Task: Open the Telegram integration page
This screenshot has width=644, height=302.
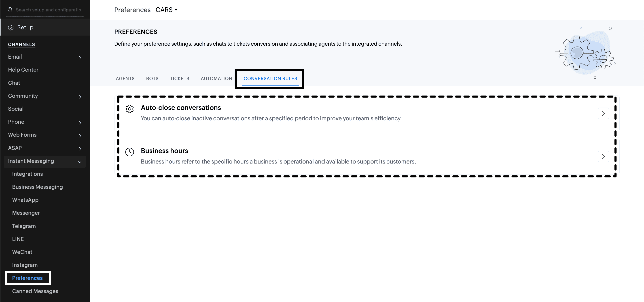Action: click(x=24, y=226)
